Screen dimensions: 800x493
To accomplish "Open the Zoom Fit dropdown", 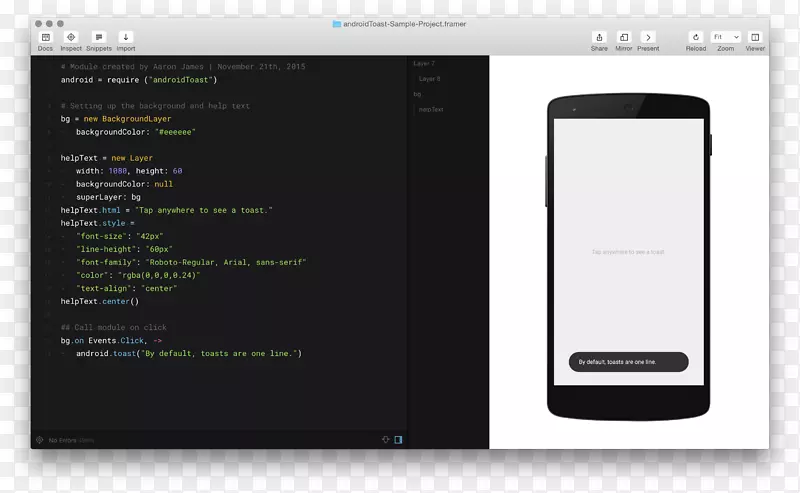I will click(726, 37).
